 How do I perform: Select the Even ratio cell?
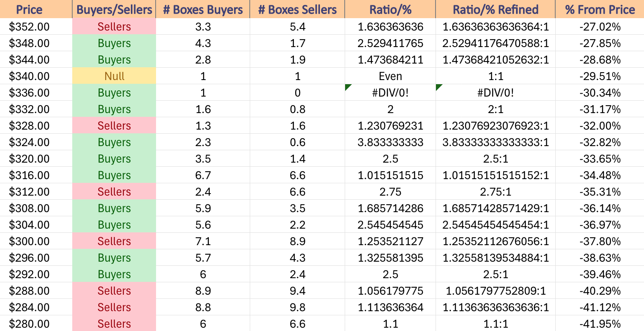[x=390, y=76]
